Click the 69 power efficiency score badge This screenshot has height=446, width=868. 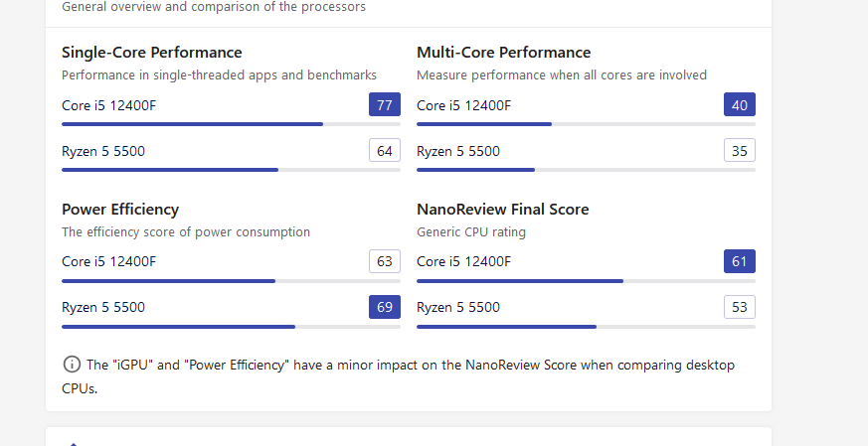click(385, 307)
